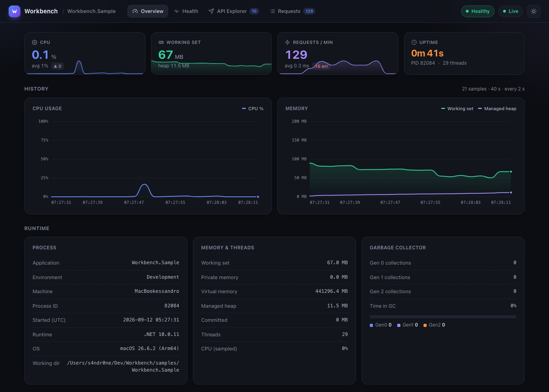Viewport: 549px width, 392px height.
Task: Click the "0m 41s" uptime value
Action: [427, 53]
